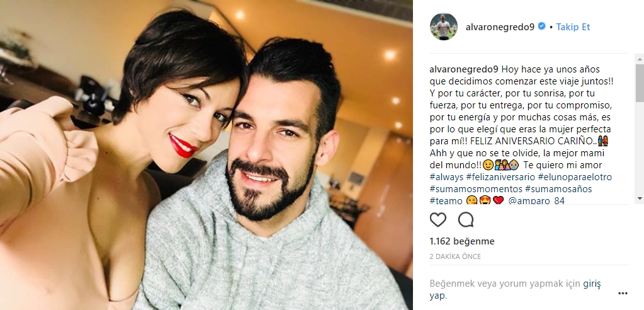The image size is (644, 310).
Task: Open the #elunoparaelotro hashtag
Action: coord(575,177)
